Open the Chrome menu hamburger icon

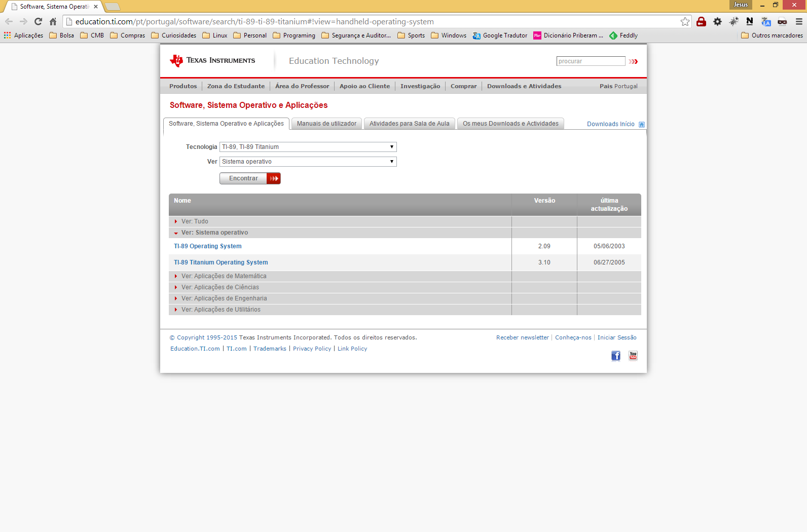(x=799, y=21)
